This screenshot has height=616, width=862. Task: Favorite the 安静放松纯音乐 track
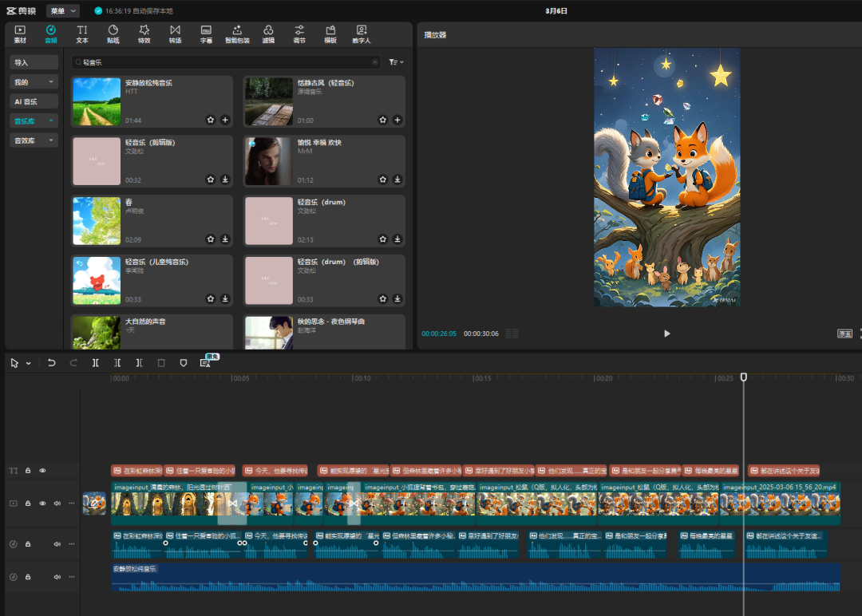click(211, 120)
